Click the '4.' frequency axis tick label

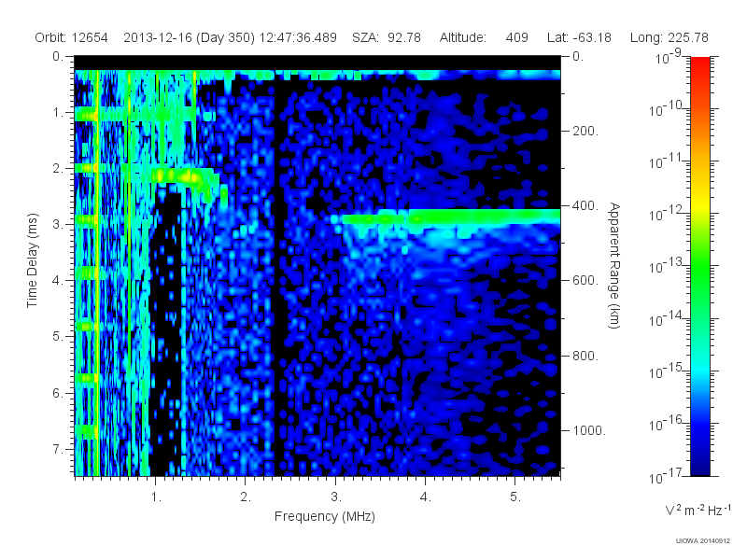pos(426,497)
